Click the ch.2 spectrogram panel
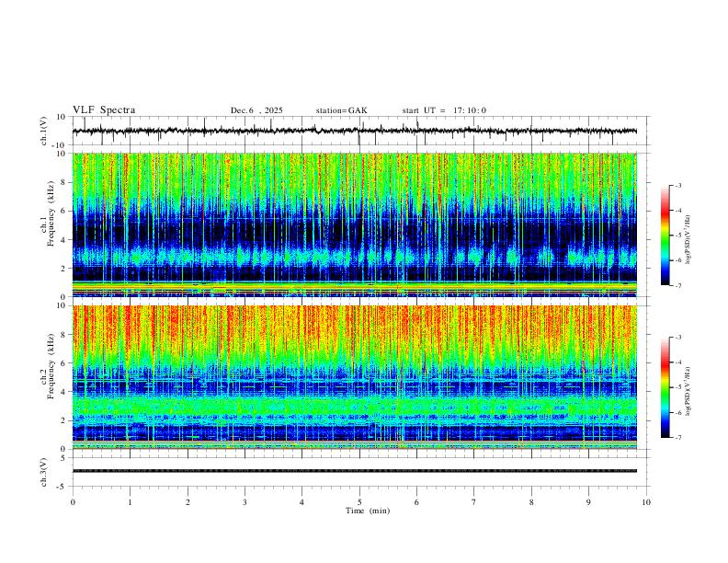 tap(355, 377)
